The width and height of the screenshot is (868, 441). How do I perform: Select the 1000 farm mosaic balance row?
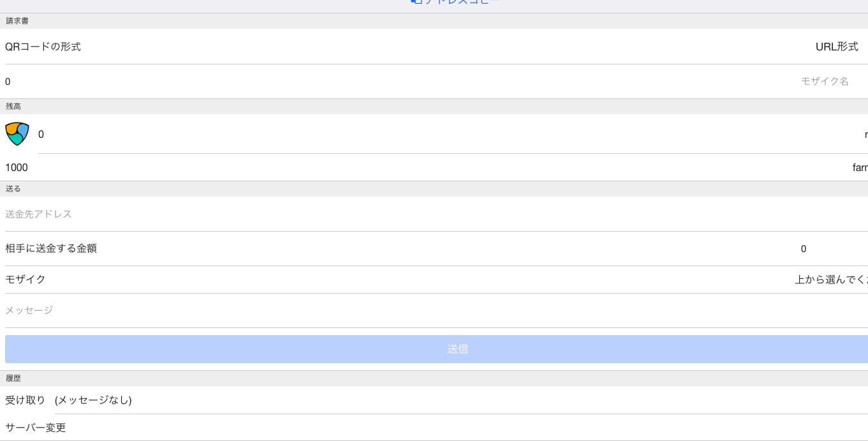tap(434, 168)
